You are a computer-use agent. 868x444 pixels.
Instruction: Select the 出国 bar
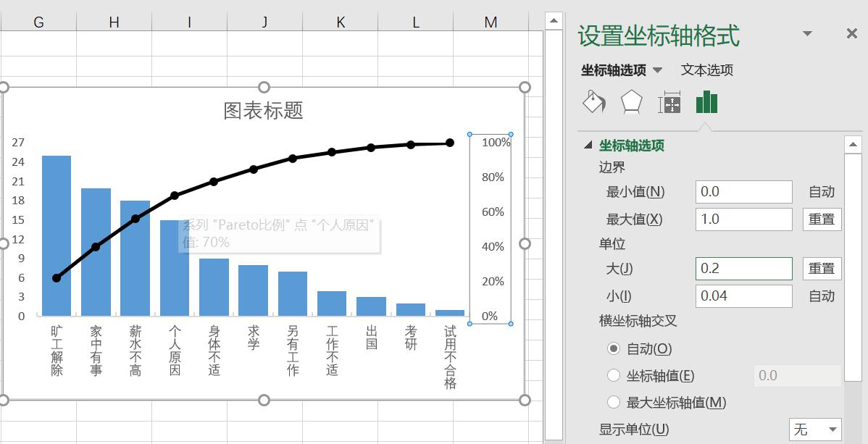[372, 306]
